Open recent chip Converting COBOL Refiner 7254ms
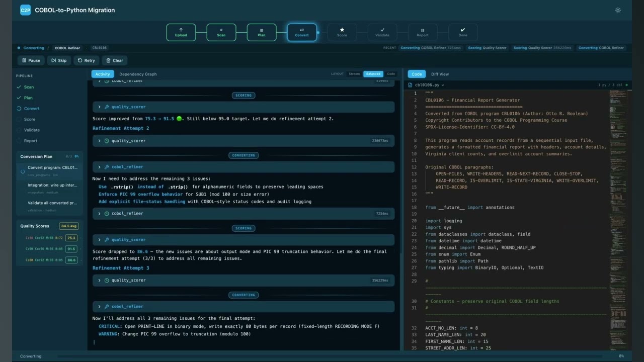 431,48
